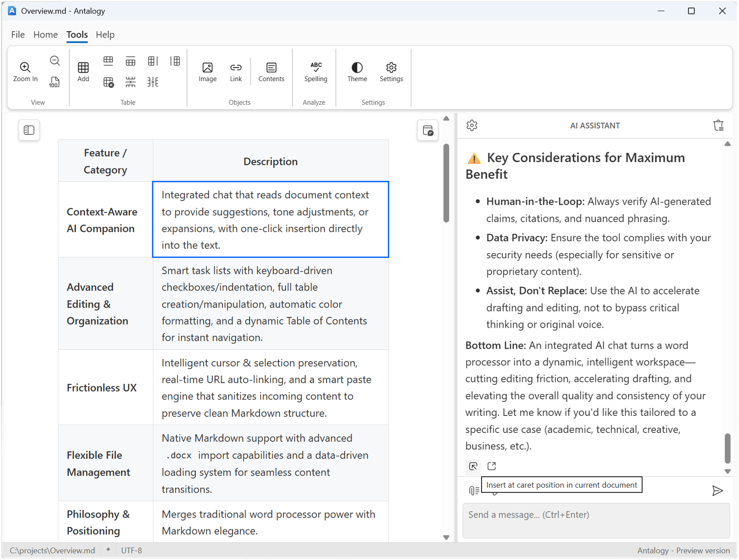Click 'Antalogy - Preview version' status text
The height and width of the screenshot is (560, 739).
(x=683, y=550)
